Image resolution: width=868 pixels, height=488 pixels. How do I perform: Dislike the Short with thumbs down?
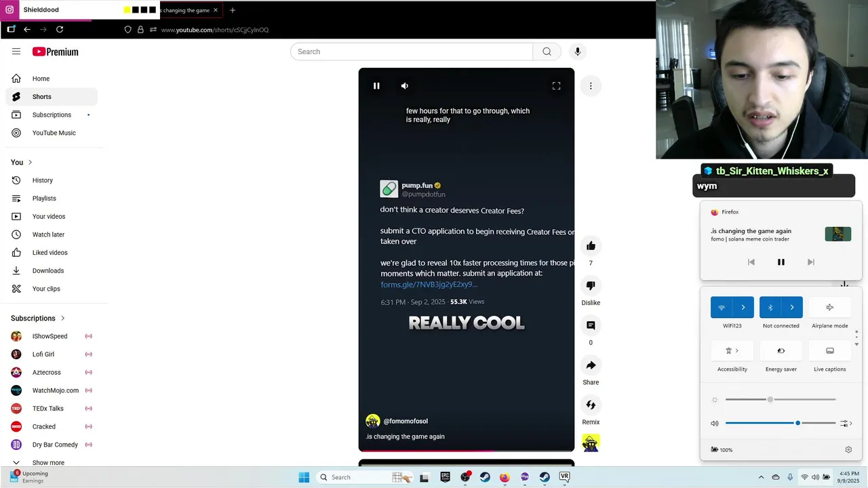[x=591, y=286]
